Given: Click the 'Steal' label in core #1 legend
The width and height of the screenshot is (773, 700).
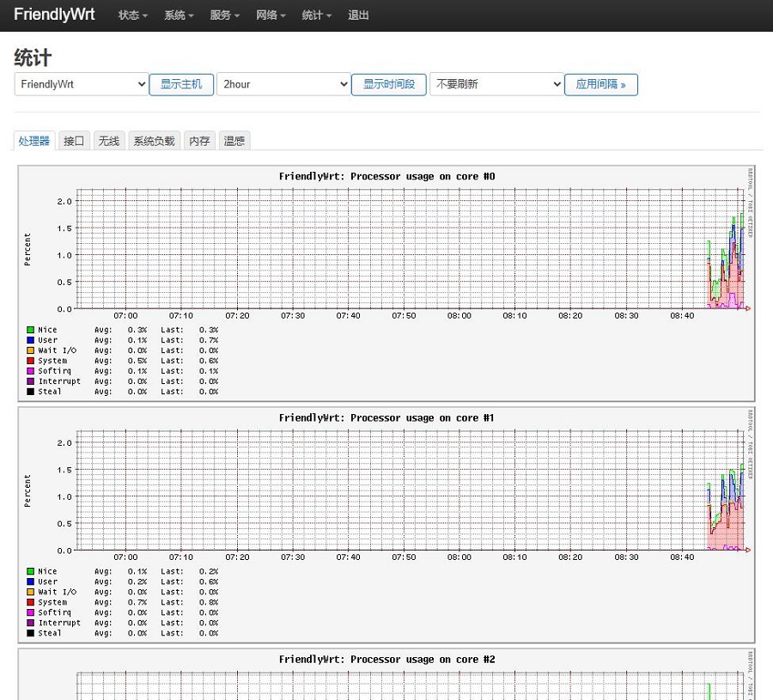Looking at the screenshot, I should (x=50, y=634).
